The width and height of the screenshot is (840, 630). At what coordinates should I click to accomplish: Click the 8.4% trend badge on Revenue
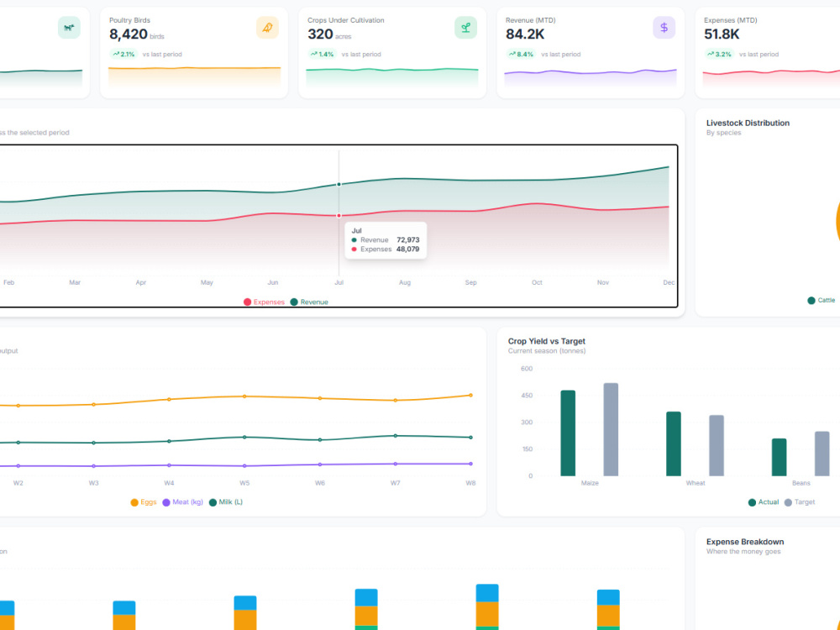tap(521, 54)
